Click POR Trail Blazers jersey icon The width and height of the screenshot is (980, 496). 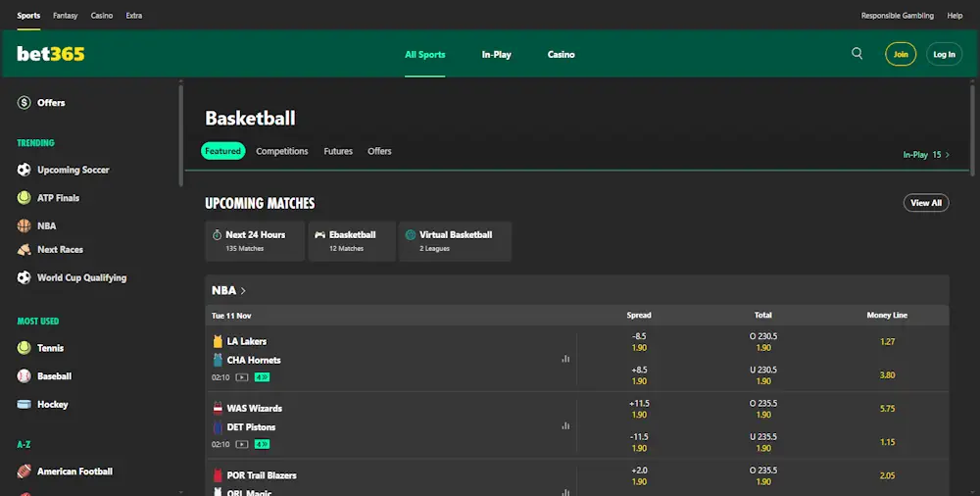(x=218, y=475)
